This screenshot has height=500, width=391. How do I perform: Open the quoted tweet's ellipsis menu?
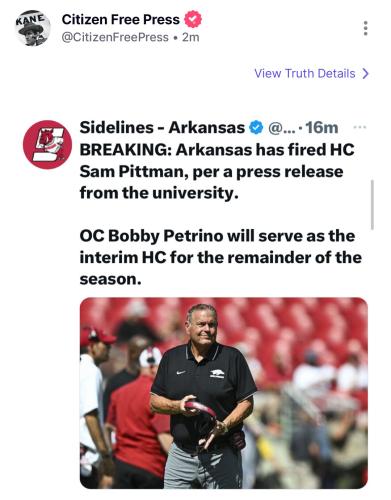point(360,127)
